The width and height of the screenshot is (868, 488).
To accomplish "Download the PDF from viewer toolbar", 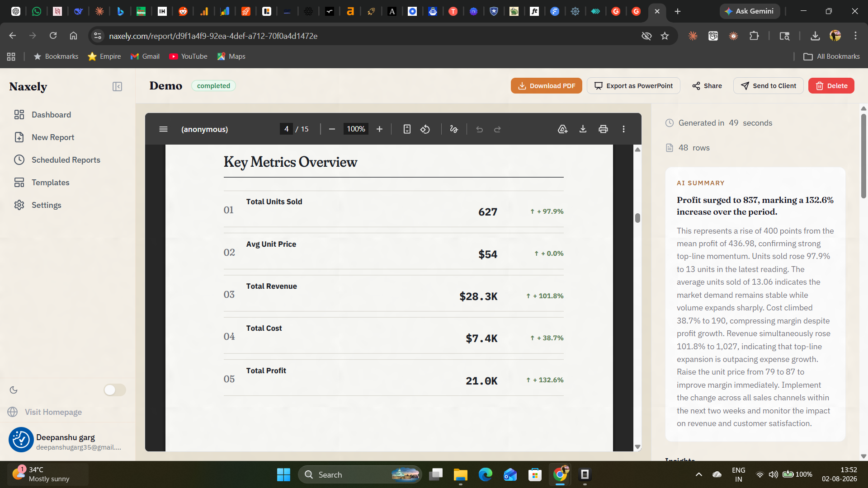I will point(583,129).
